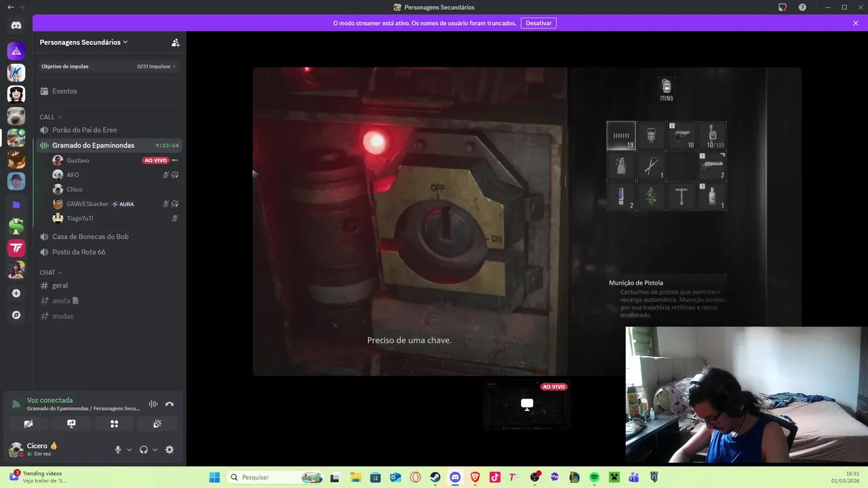Click the Voz conectada status text

(x=50, y=401)
